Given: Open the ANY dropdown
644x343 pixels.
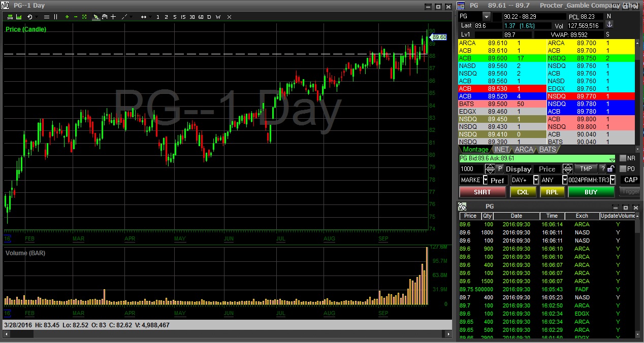Looking at the screenshot, I should (564, 180).
